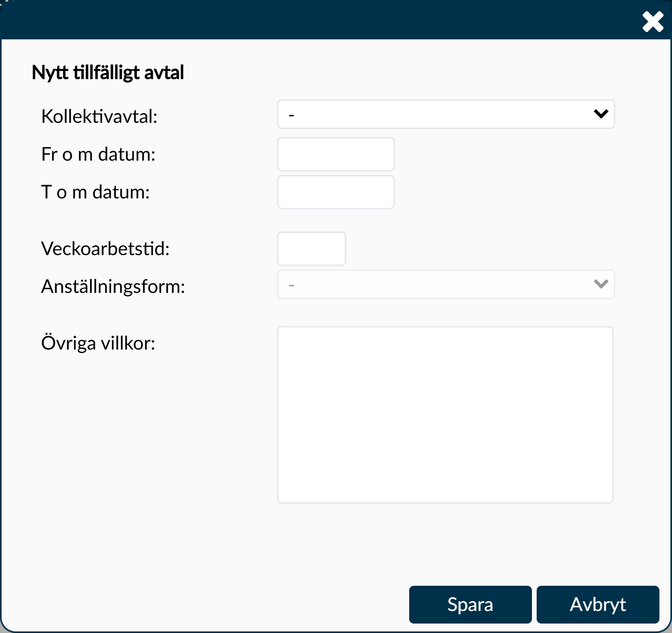This screenshot has width=672, height=633.
Task: Cancel with the Avbryt button
Action: (x=598, y=605)
